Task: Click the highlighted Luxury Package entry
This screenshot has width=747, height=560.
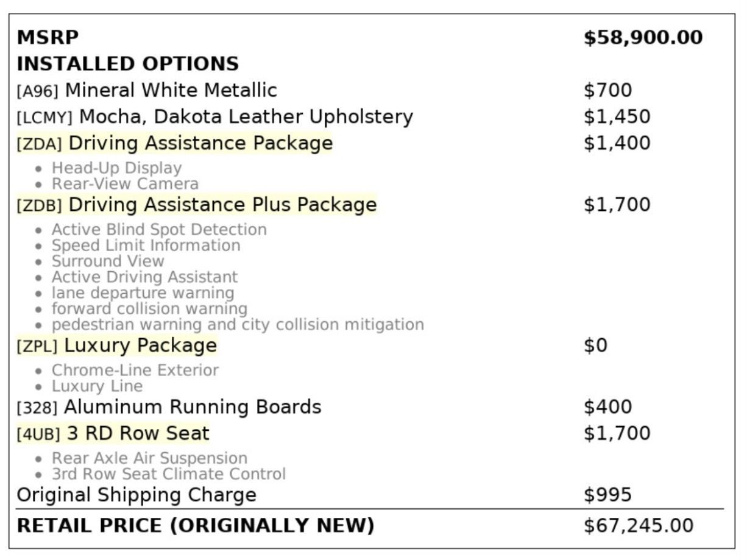Action: click(140, 346)
